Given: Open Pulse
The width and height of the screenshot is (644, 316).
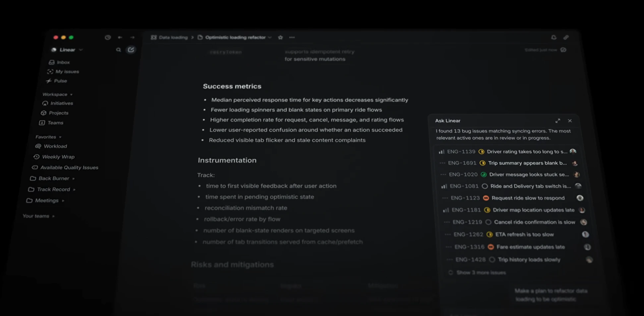Looking at the screenshot, I should pyautogui.click(x=57, y=81).
